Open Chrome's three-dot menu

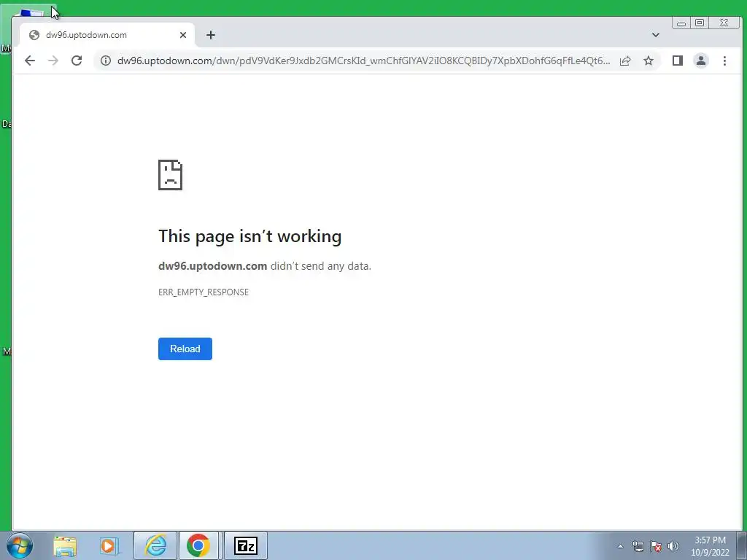coord(724,61)
